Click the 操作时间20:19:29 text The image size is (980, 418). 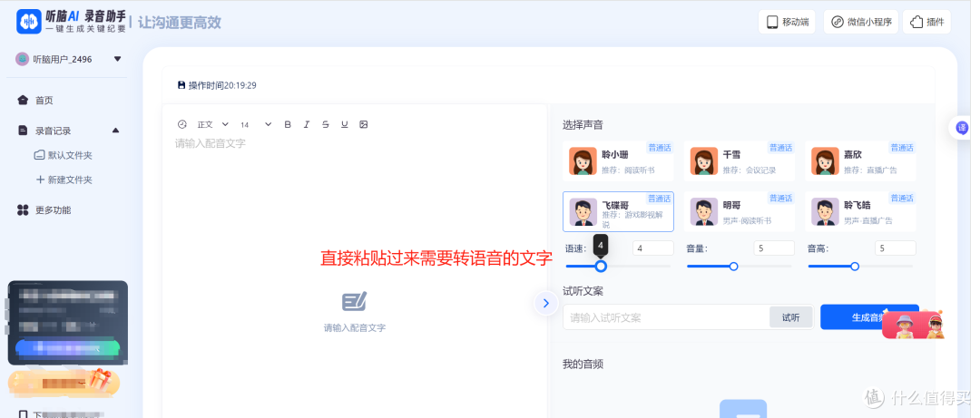[222, 85]
